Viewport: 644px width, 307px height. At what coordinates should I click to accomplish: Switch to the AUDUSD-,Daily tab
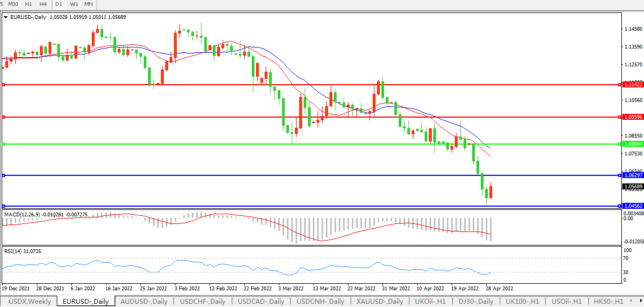[x=144, y=301]
